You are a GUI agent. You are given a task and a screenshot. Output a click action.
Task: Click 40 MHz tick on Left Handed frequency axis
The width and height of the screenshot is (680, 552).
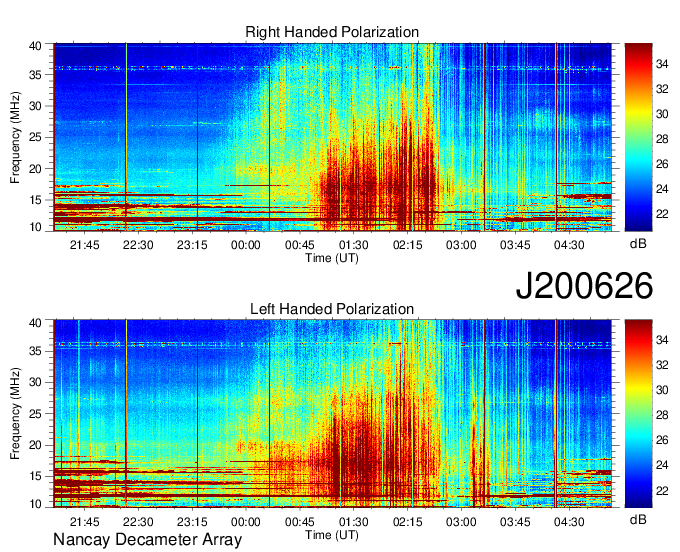pos(35,322)
